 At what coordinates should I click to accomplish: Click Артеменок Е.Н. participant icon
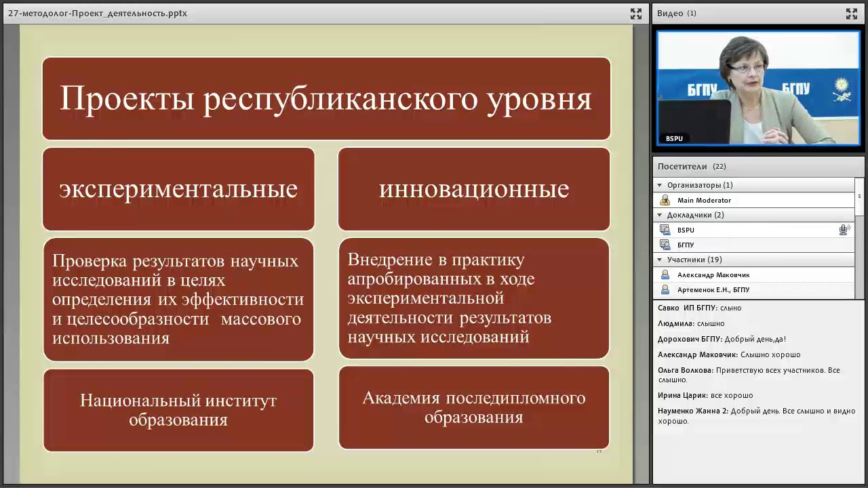(665, 289)
